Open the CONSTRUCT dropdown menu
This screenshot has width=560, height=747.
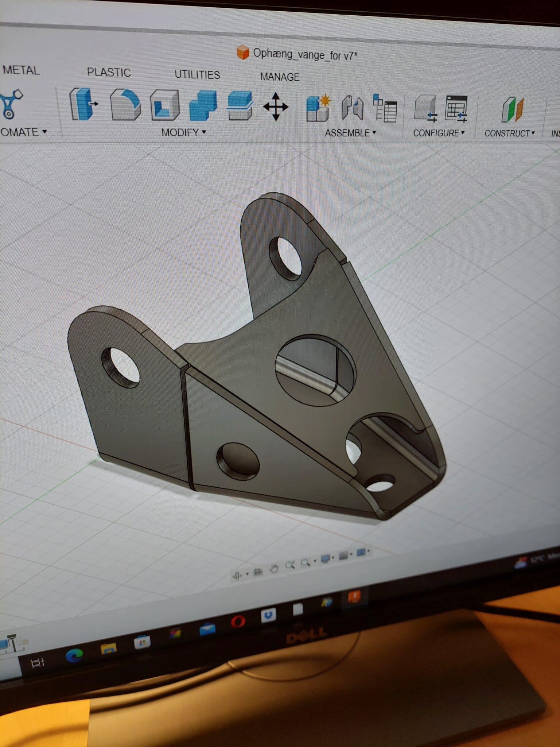click(509, 133)
